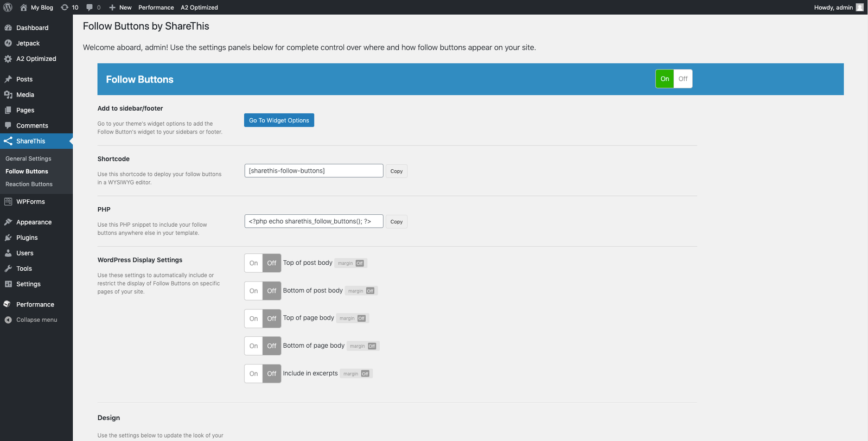
Task: Click the A2 Optimized gear icon in sidebar
Action: [x=8, y=59]
